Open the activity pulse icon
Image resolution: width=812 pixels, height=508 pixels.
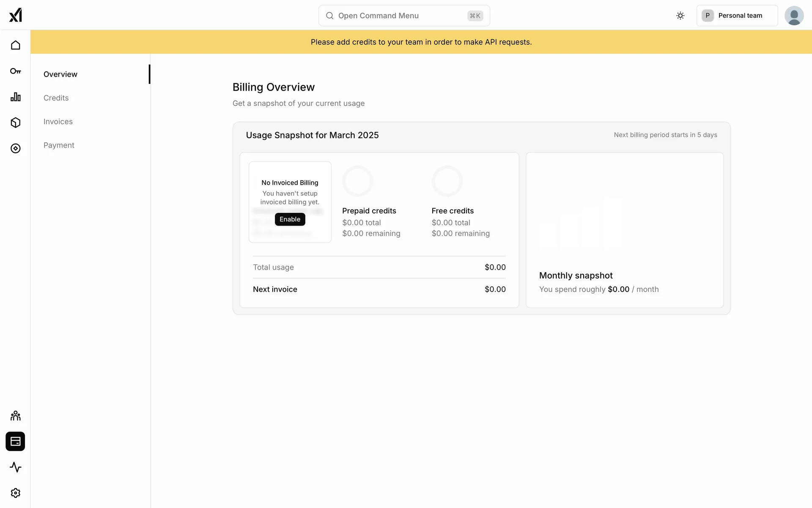(16, 467)
